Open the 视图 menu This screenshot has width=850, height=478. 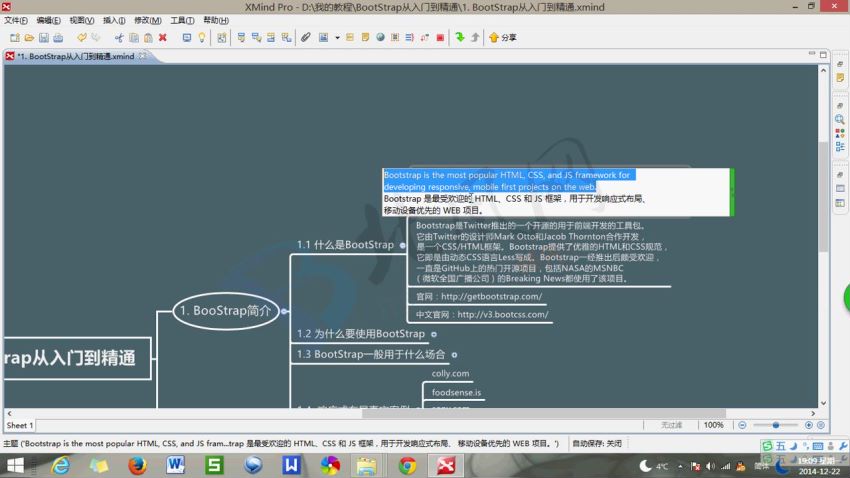pos(82,20)
